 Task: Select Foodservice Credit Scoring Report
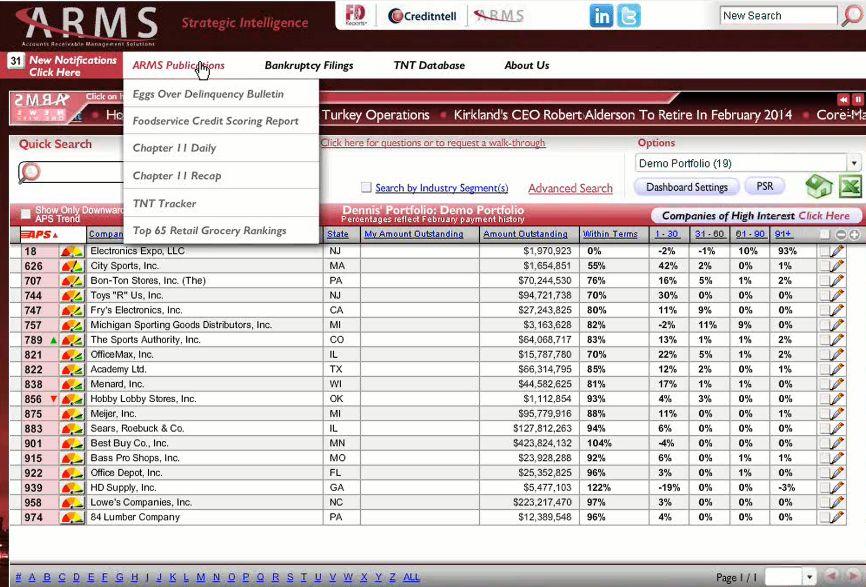[x=215, y=121]
